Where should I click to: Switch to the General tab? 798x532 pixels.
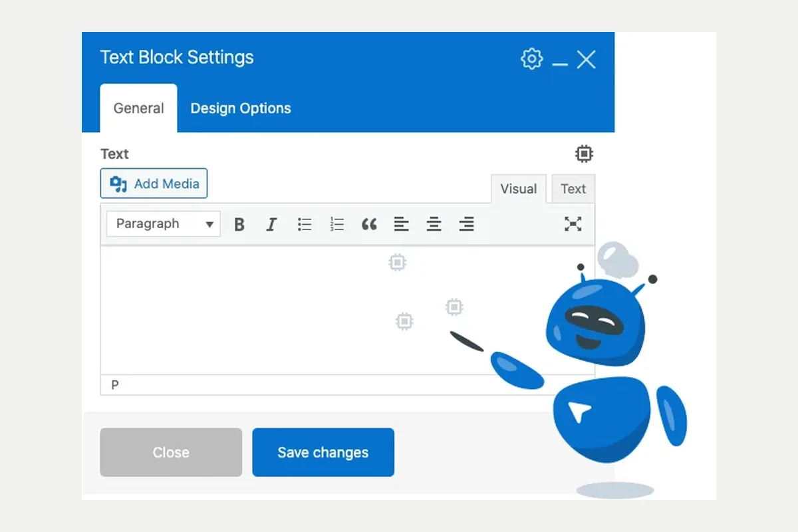138,108
